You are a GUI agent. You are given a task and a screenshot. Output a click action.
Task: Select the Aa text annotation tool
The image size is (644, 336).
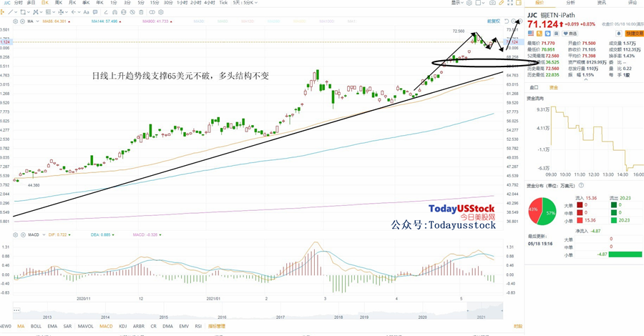pyautogui.click(x=87, y=12)
